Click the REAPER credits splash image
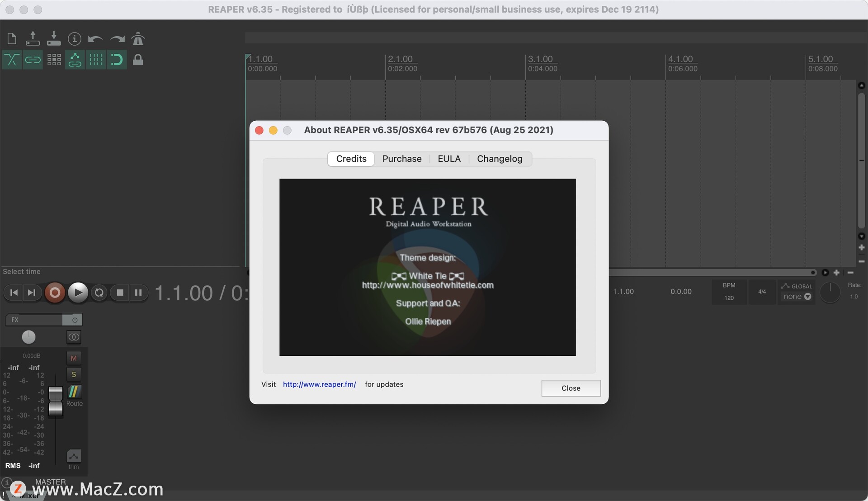 click(427, 267)
